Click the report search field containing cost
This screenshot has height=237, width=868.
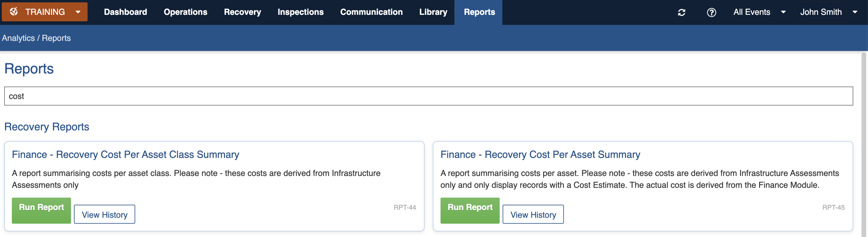(x=428, y=96)
